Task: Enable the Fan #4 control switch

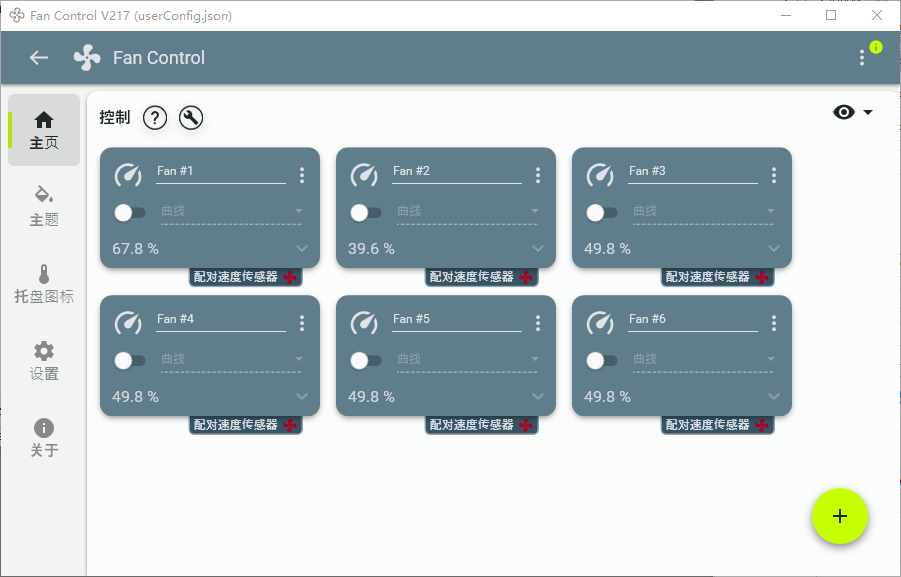Action: (129, 360)
